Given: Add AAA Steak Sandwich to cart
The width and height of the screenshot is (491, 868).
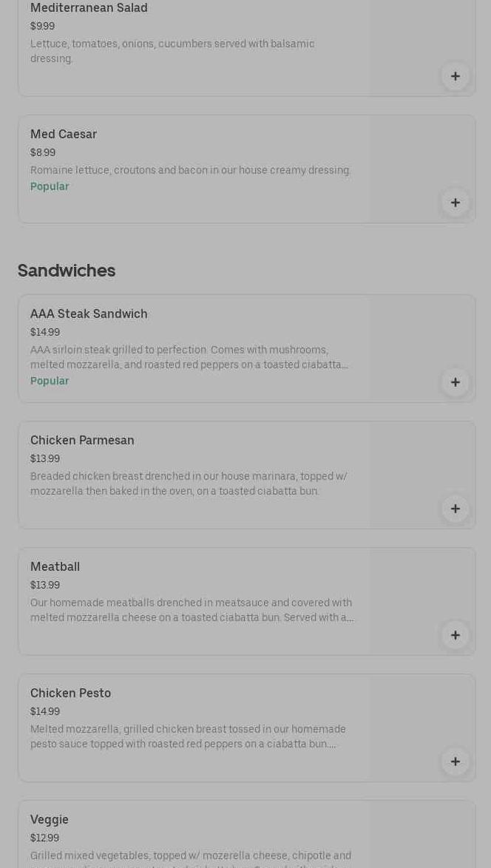Looking at the screenshot, I should coord(455,382).
